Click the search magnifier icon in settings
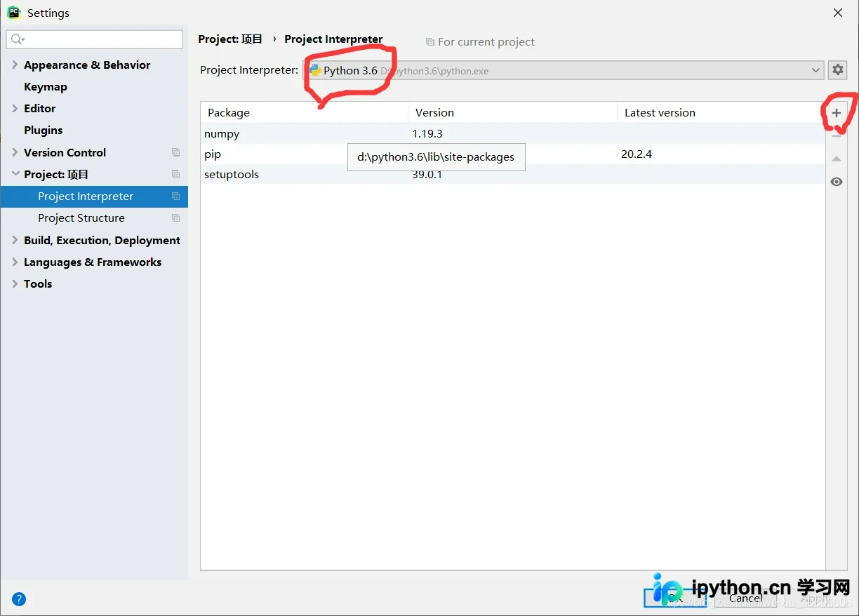The image size is (859, 616). [18, 39]
